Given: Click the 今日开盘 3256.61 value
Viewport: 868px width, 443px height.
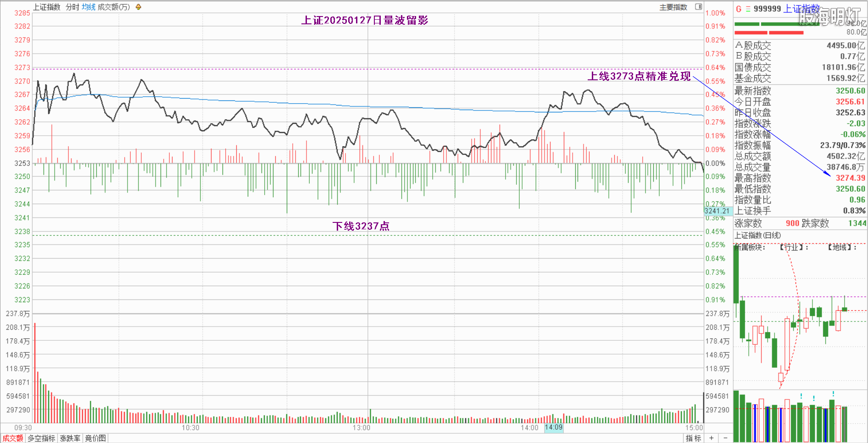Looking at the screenshot, I should click(x=850, y=102).
